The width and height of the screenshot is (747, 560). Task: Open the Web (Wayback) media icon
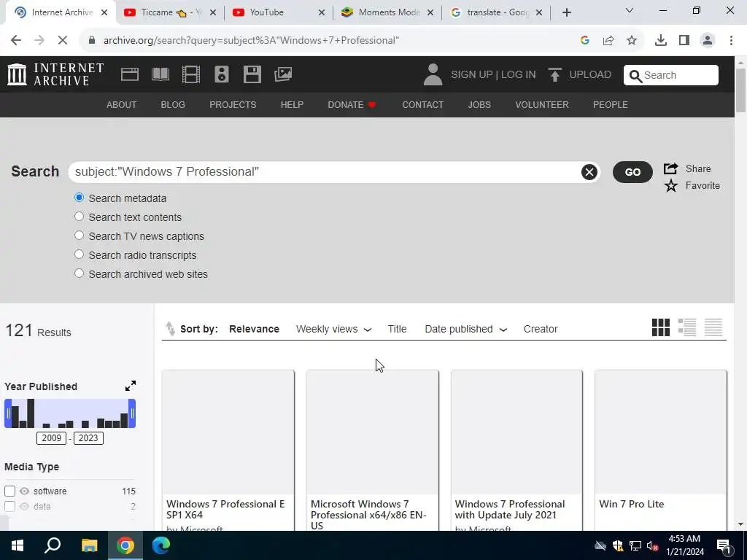pos(130,74)
